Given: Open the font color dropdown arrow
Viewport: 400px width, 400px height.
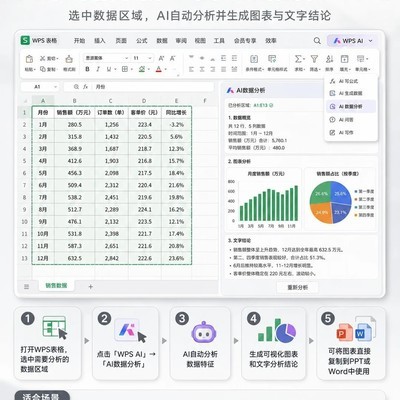Looking at the screenshot, I should click(x=166, y=69).
